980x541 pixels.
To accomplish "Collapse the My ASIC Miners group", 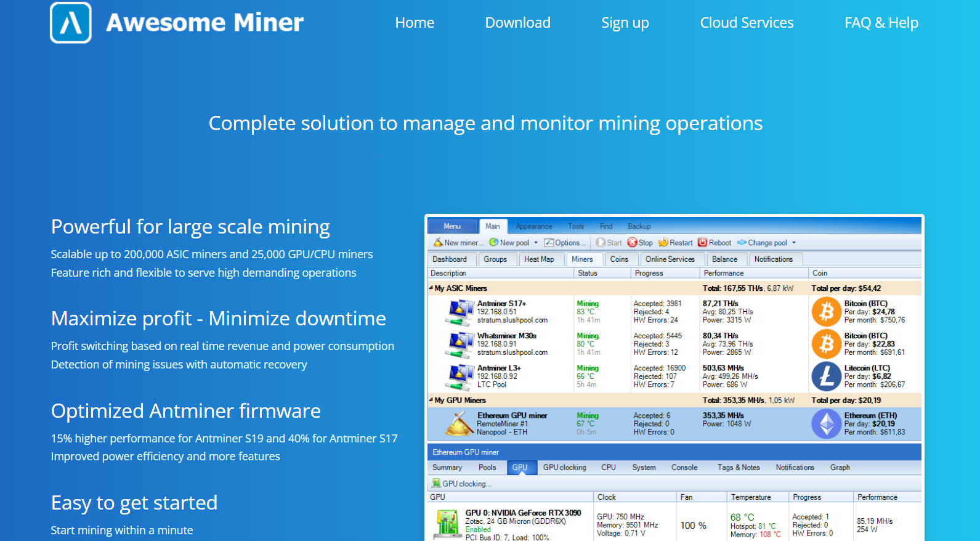I will click(431, 288).
